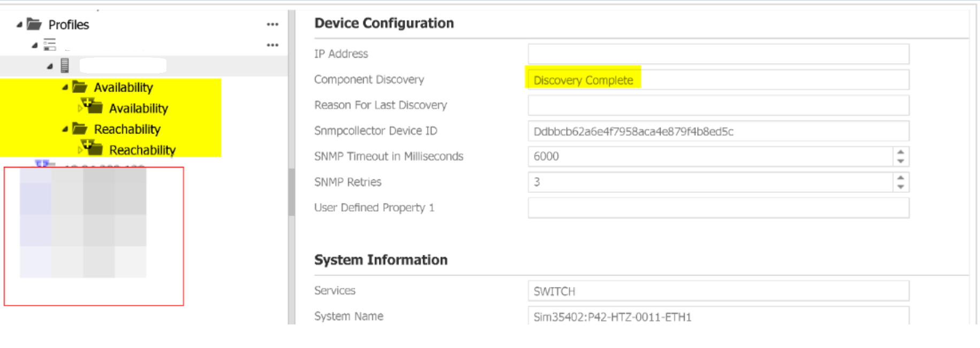Viewport: 980px width, 348px height.
Task: Click the Snmpcollector Device ID field
Action: [718, 131]
